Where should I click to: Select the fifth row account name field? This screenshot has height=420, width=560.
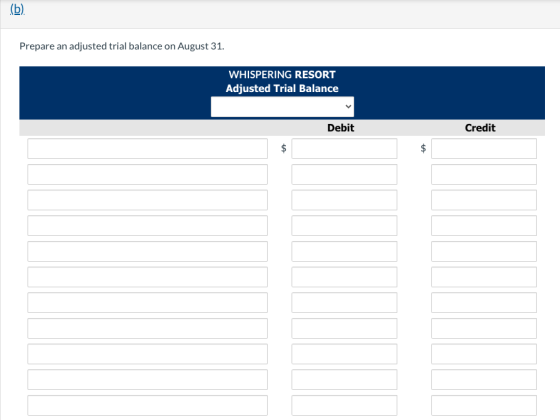(148, 251)
